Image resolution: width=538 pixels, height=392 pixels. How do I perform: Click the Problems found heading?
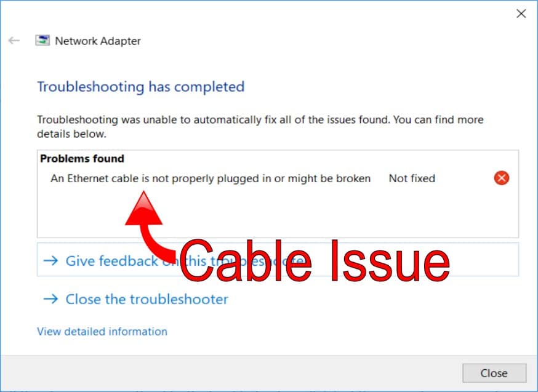(x=82, y=159)
